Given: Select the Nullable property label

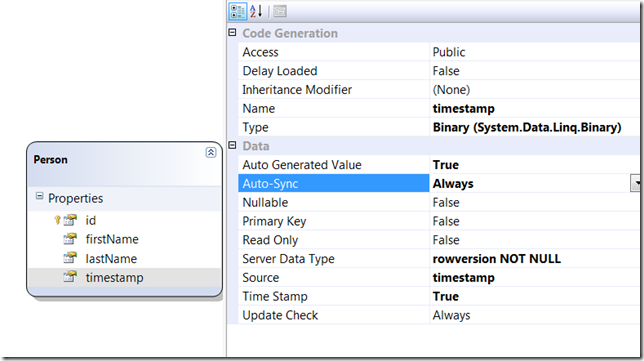Looking at the screenshot, I should (x=265, y=203).
